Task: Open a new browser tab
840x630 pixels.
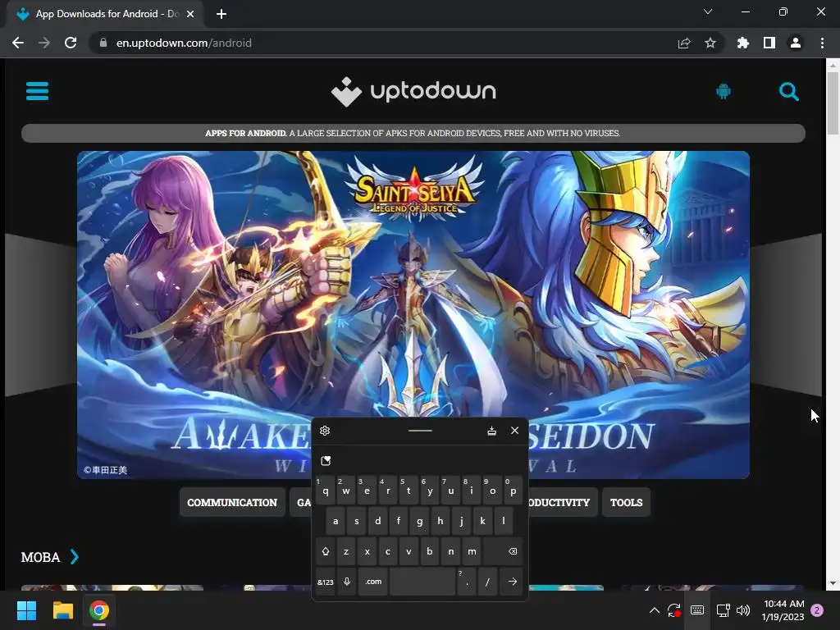Action: 221,14
